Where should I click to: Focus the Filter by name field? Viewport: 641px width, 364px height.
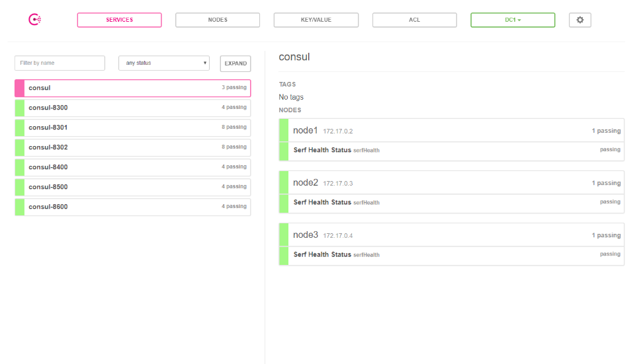(x=60, y=63)
